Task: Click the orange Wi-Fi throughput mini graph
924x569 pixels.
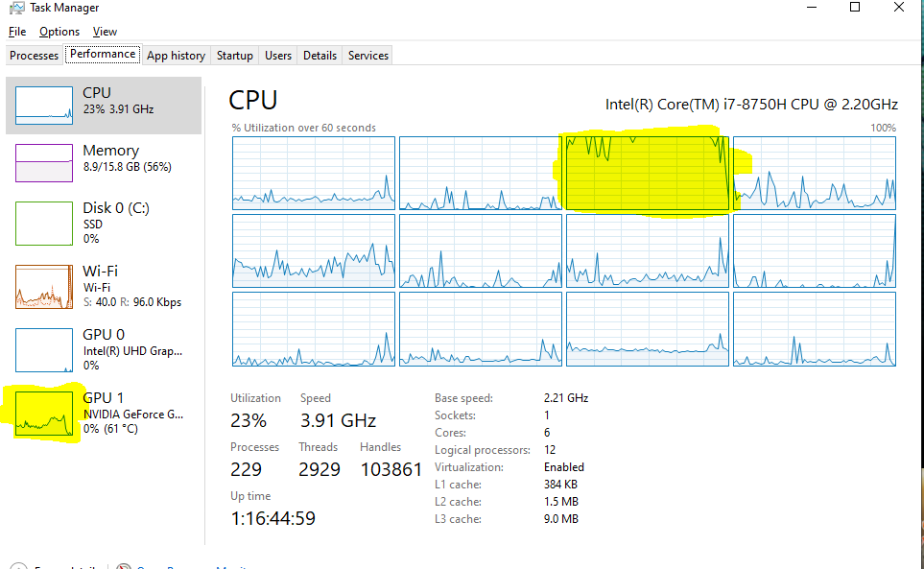Action: coord(44,287)
